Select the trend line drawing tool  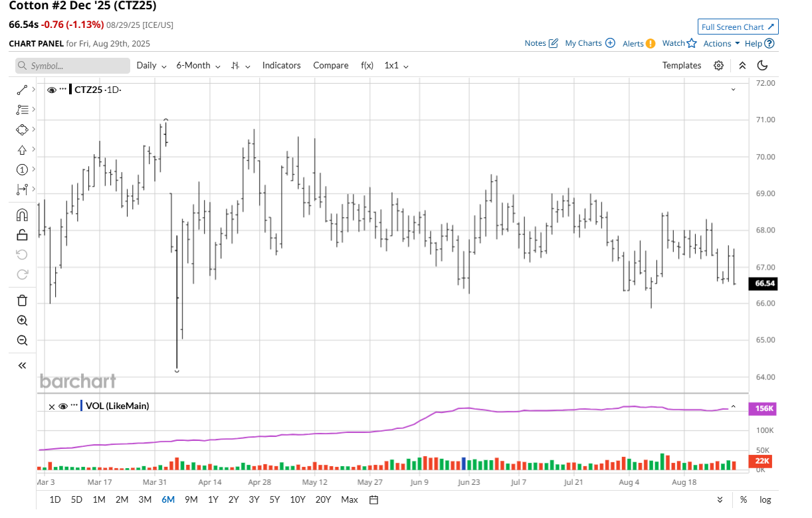click(x=22, y=90)
